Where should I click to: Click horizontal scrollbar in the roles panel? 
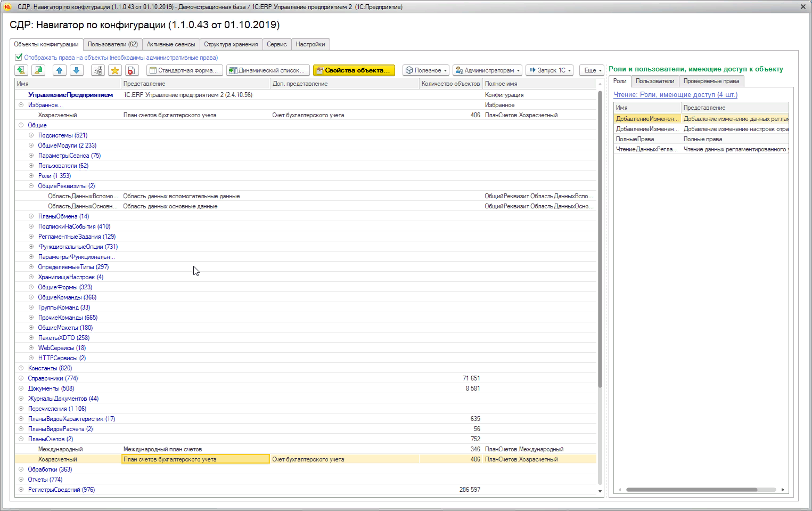pos(691,490)
